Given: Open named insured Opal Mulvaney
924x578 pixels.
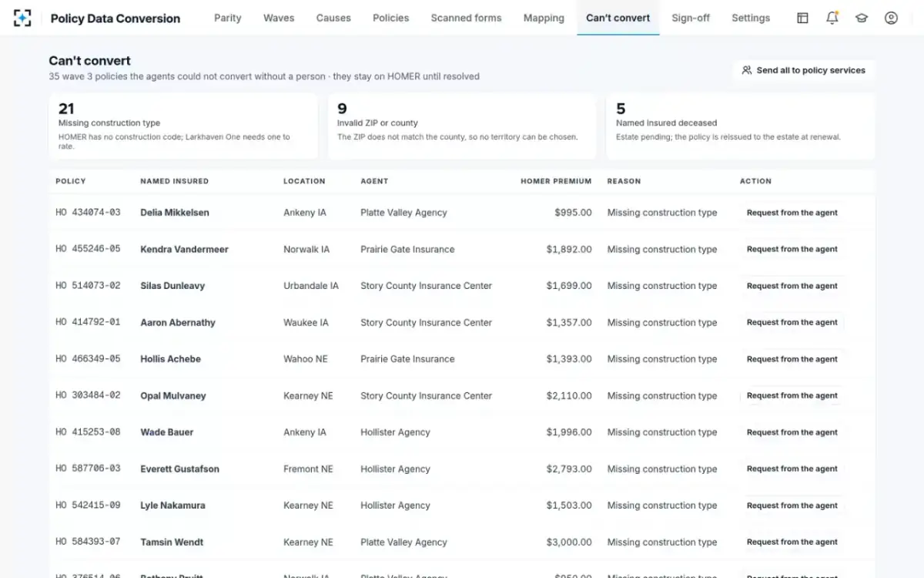Looking at the screenshot, I should pos(173,395).
